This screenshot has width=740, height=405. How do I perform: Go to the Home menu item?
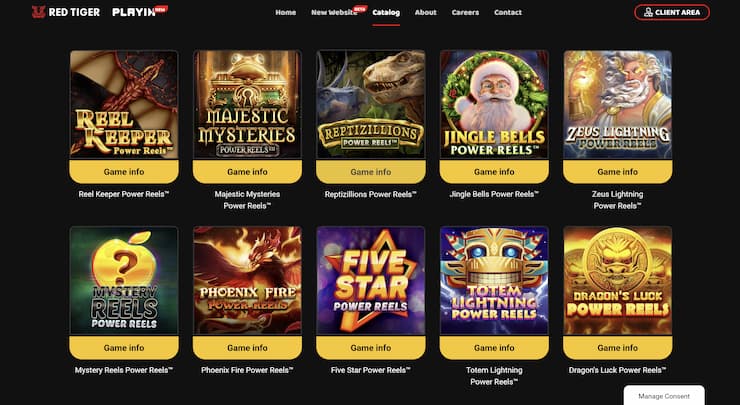286,12
